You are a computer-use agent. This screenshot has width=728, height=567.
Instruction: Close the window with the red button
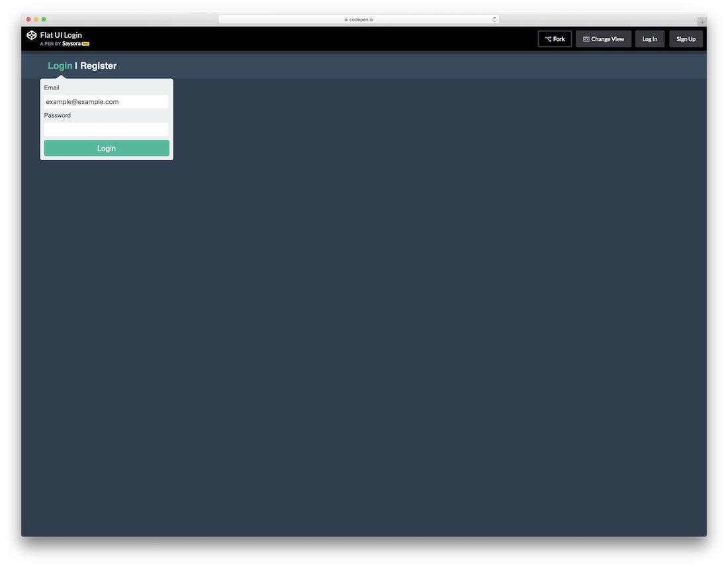click(x=28, y=20)
